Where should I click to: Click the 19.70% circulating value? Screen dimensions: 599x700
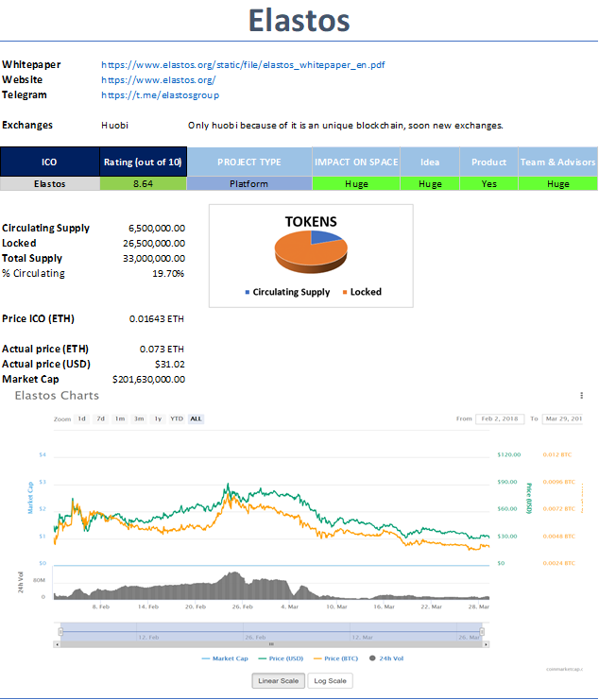(168, 274)
